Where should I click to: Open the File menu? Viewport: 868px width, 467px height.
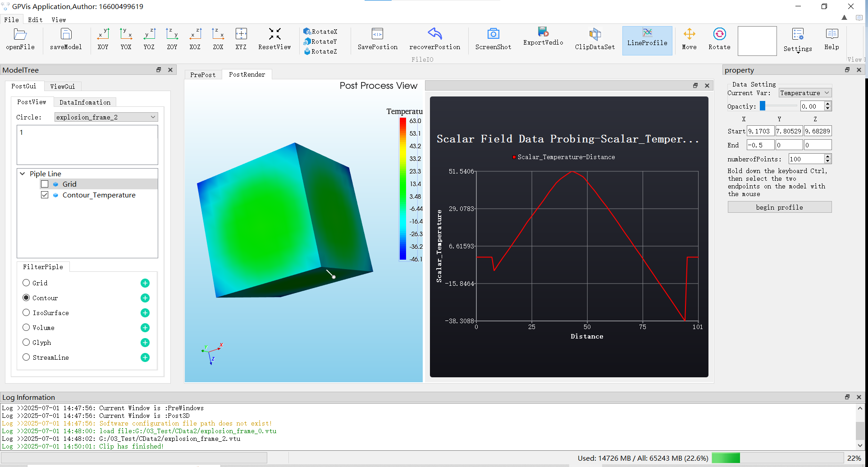click(11, 20)
